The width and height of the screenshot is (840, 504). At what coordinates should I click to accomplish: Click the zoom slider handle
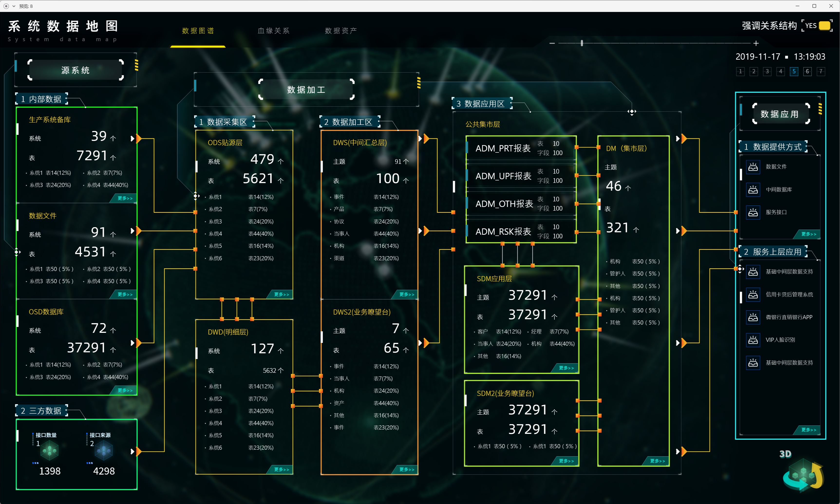[x=582, y=43]
